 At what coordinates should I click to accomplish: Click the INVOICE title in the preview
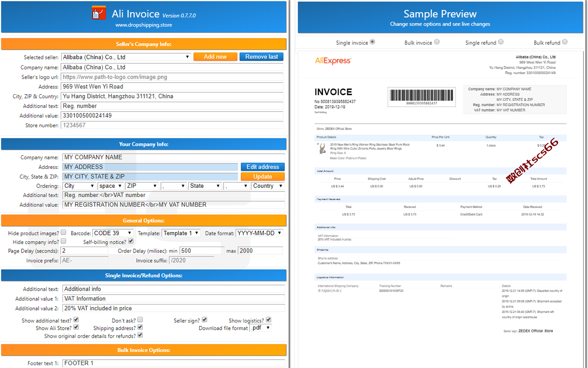(x=334, y=92)
